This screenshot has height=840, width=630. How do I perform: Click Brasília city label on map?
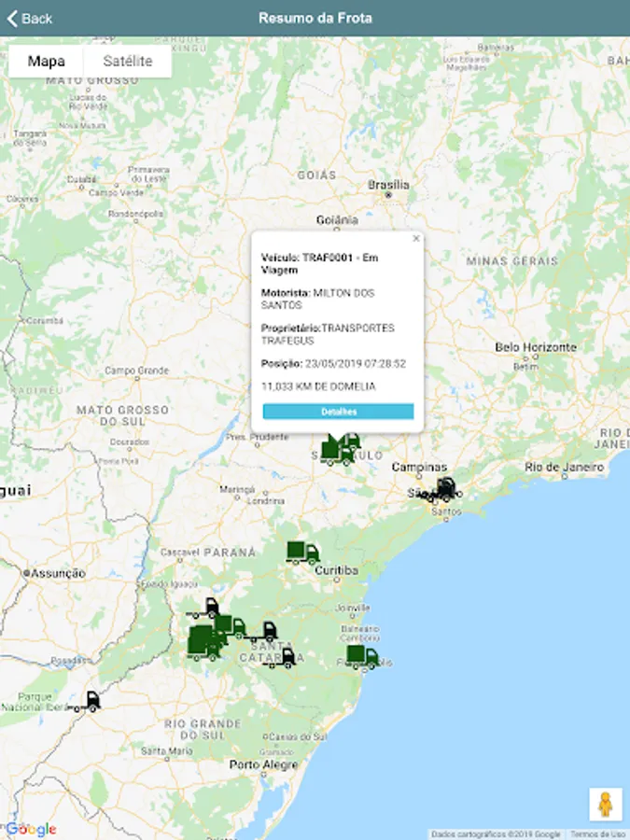tap(388, 185)
